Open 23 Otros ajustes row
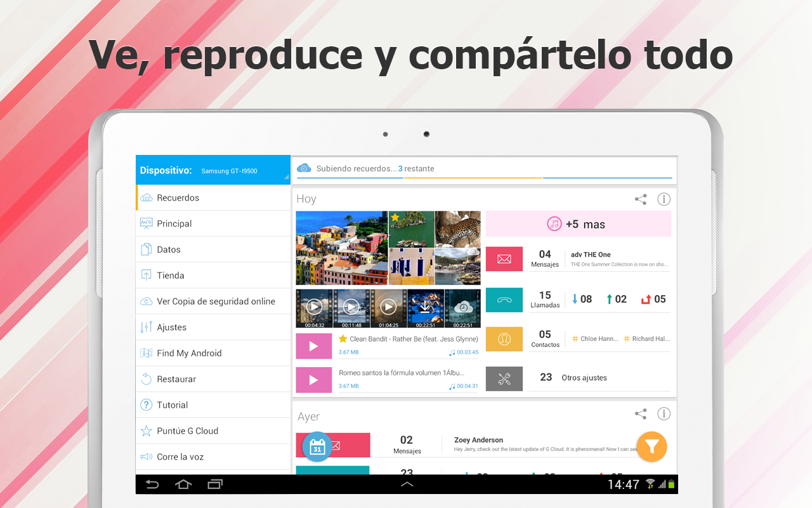The image size is (812, 508). click(x=599, y=377)
